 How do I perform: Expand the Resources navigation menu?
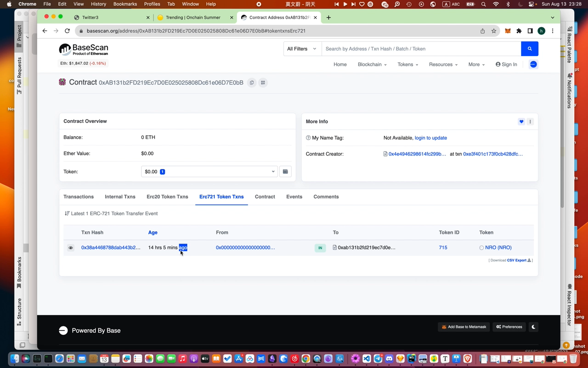(x=443, y=64)
